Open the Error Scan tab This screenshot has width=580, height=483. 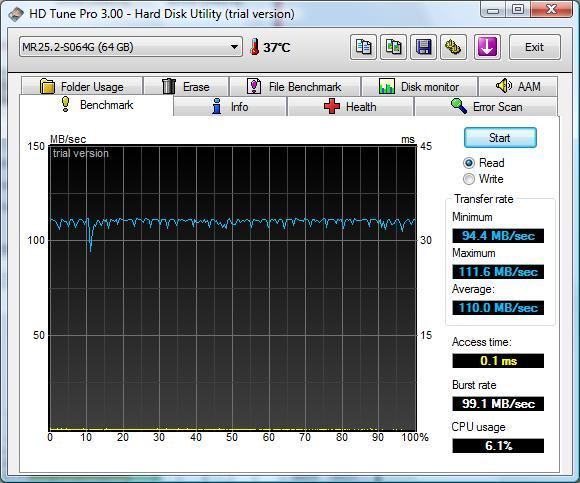tap(486, 107)
